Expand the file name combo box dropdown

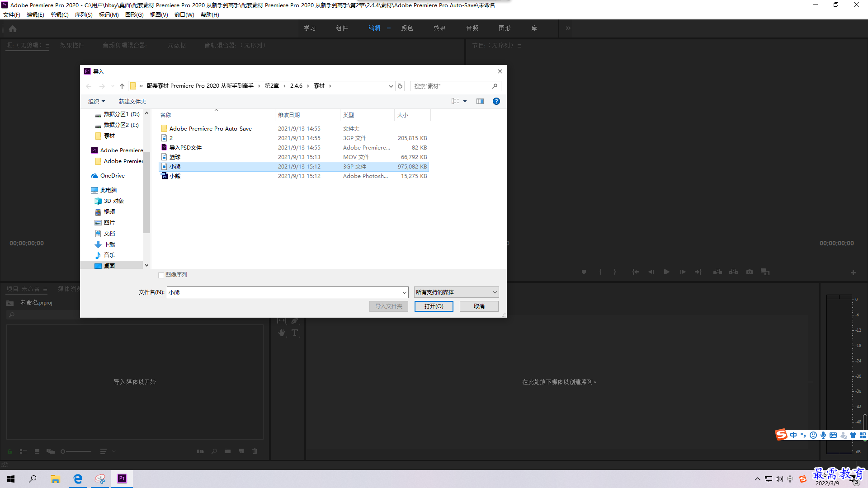pyautogui.click(x=404, y=293)
